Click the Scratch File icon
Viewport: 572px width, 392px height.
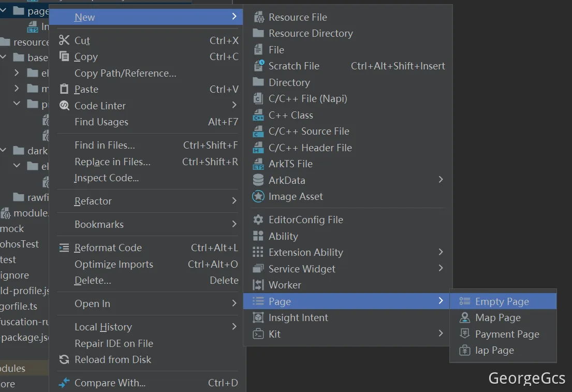tap(258, 66)
